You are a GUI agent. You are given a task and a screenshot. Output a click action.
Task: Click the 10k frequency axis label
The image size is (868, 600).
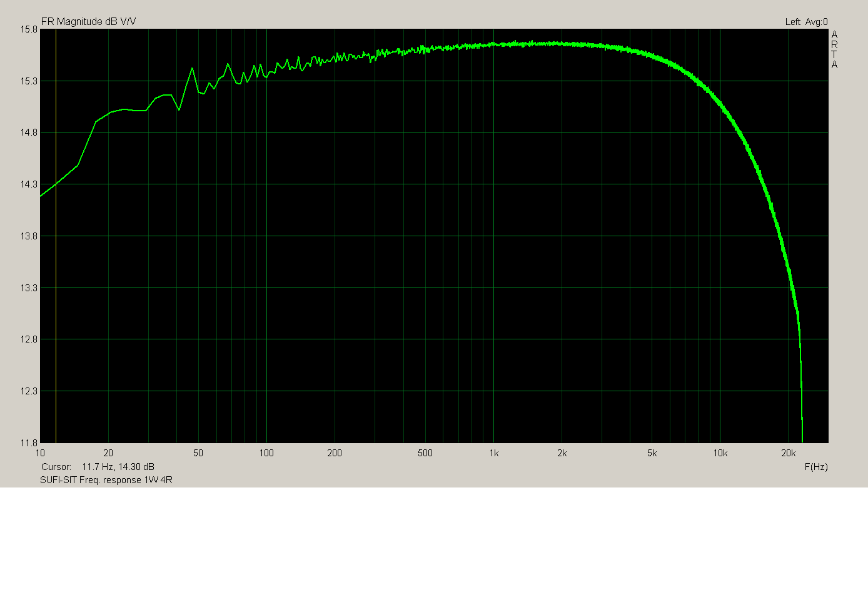[720, 453]
